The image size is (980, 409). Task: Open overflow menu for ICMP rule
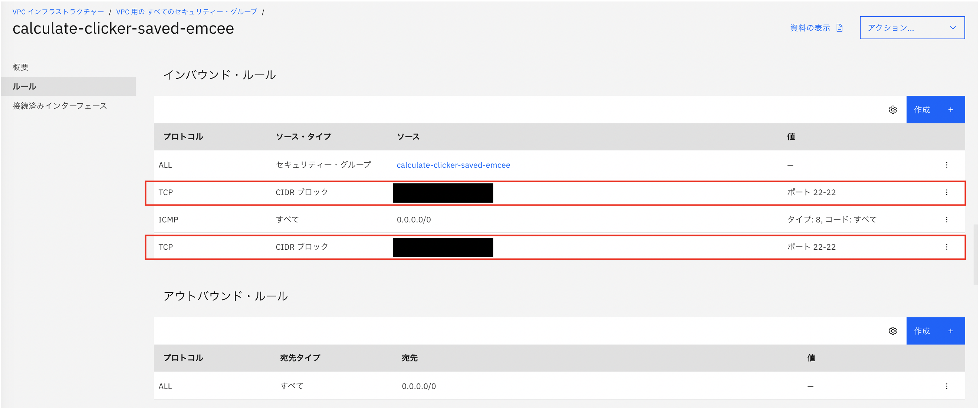(947, 220)
